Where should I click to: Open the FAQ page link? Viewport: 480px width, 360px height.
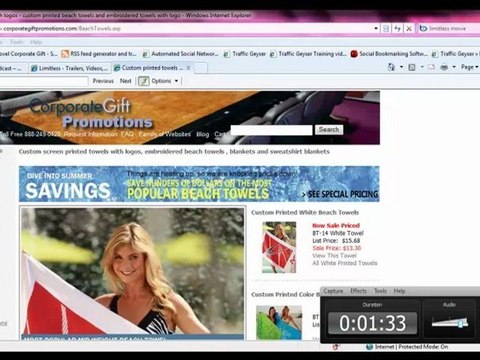click(127, 134)
